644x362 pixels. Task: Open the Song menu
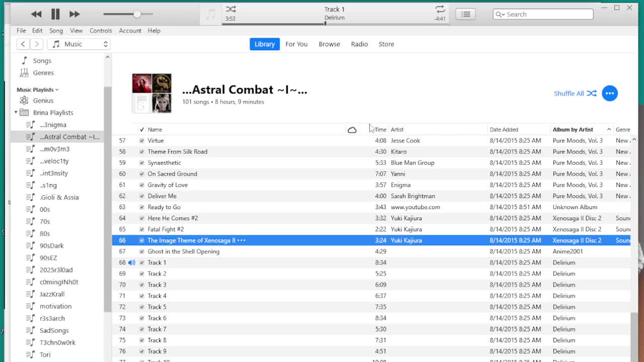point(56,31)
